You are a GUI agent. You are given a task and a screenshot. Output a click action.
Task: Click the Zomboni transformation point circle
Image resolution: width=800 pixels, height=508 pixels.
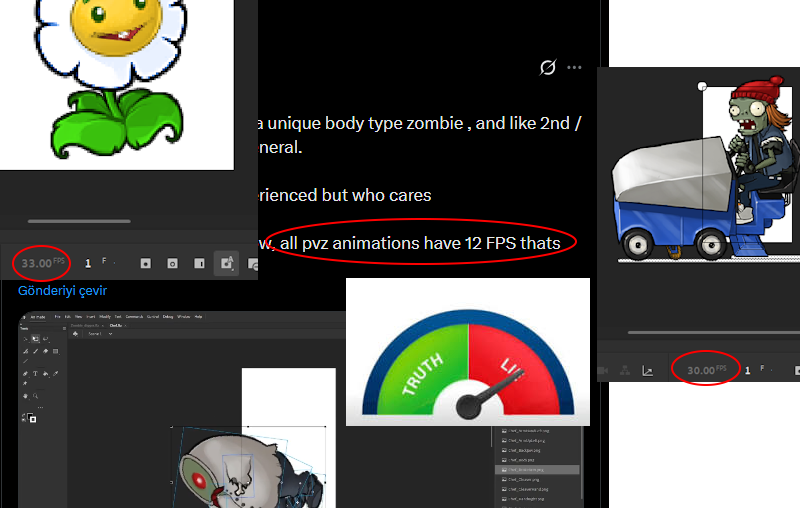point(702,87)
